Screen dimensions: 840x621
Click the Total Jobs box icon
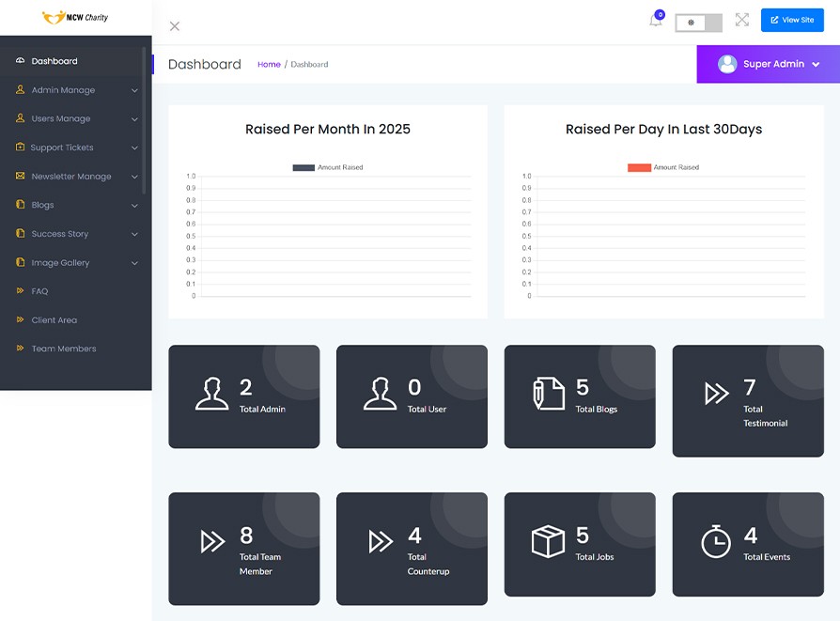point(548,542)
